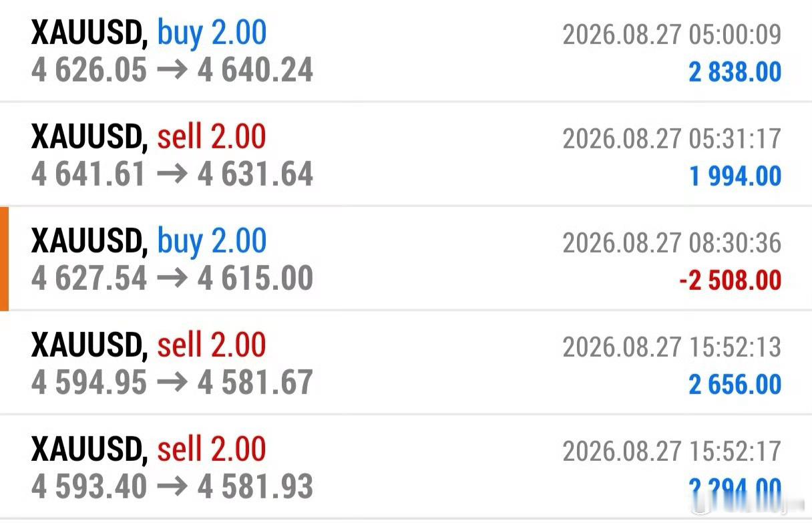Tap the 08:30:36 trade timestamp
This screenshot has width=812, height=523.
(x=672, y=242)
